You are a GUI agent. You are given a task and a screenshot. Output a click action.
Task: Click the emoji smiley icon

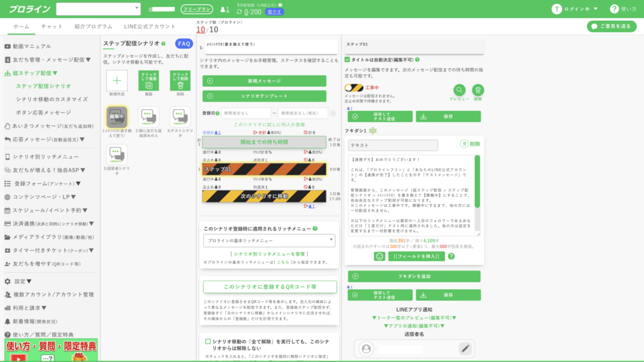pyautogui.click(x=379, y=256)
